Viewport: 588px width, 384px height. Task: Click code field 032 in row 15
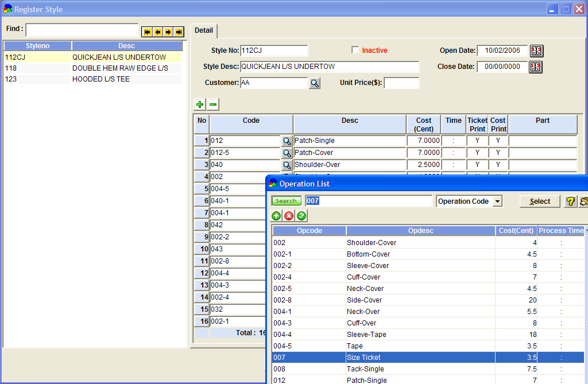[x=238, y=309]
